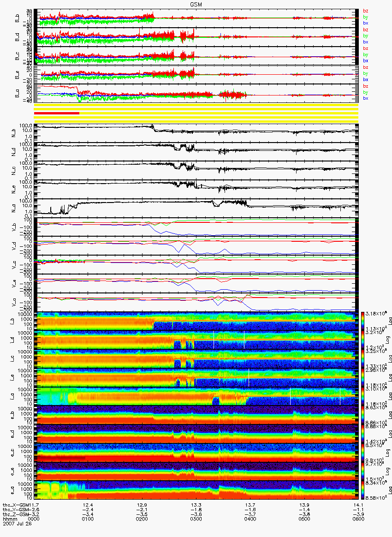392x537 pixels.
Task: Click the e_b electron spectrogram label
Action: [12, 415]
